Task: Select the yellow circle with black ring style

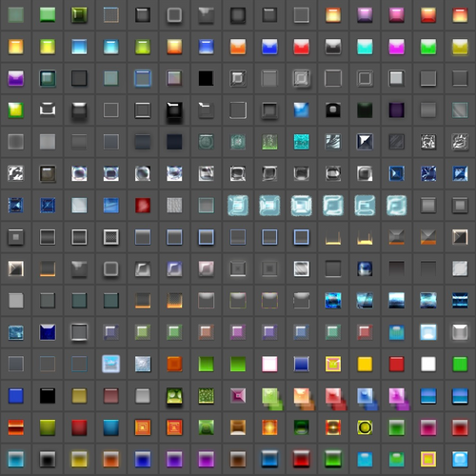Action: coord(365,427)
